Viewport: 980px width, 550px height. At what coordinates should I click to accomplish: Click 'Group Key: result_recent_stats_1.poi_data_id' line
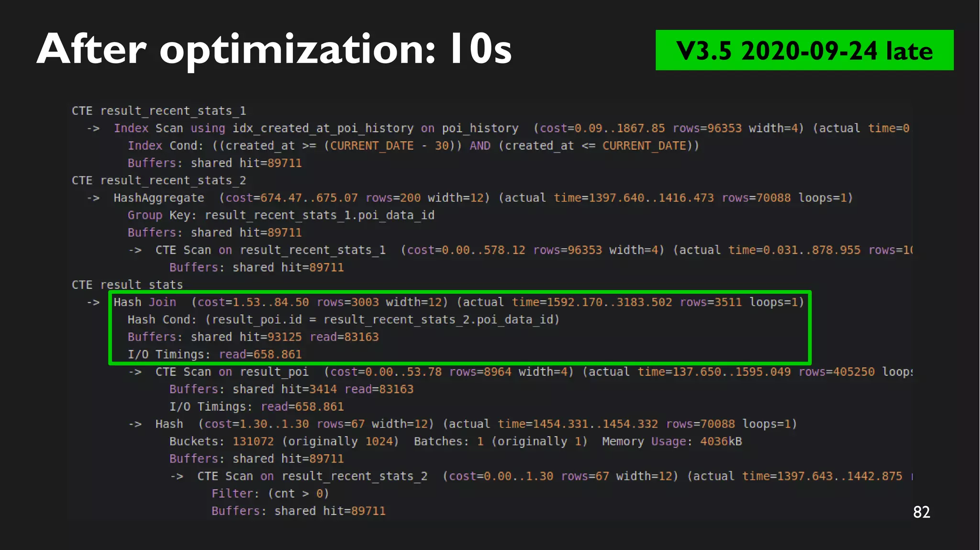tap(281, 215)
